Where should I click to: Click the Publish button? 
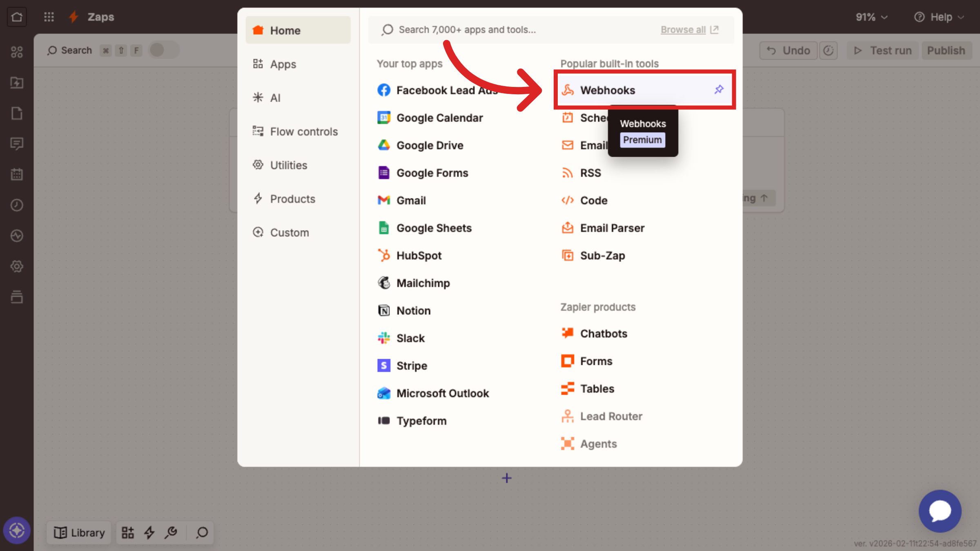pos(946,50)
